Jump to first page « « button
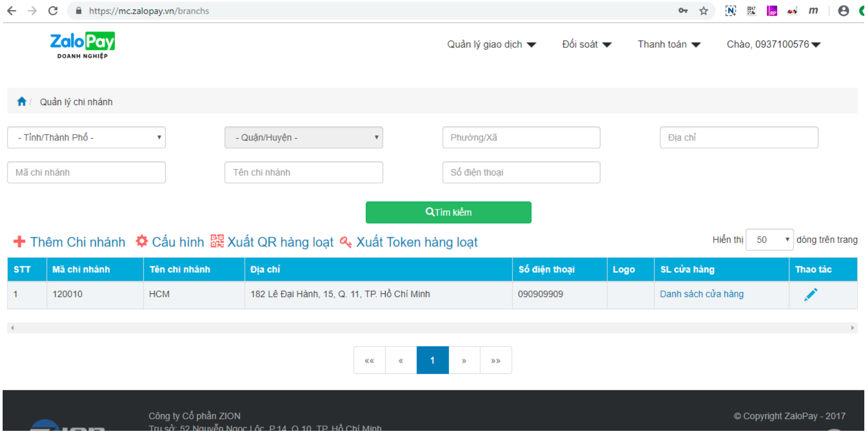Screen dimensions: 868x434 click(x=369, y=360)
